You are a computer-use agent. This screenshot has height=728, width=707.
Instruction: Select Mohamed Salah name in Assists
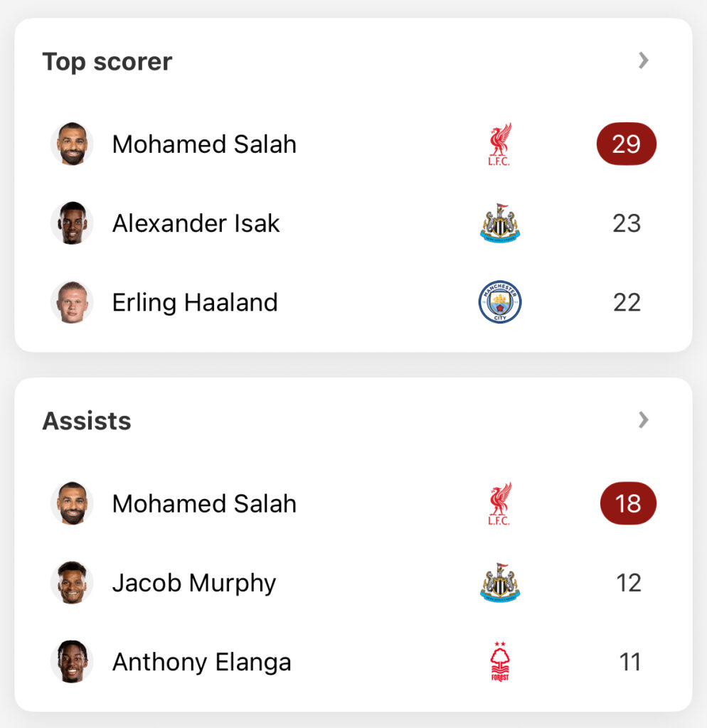[x=204, y=504]
